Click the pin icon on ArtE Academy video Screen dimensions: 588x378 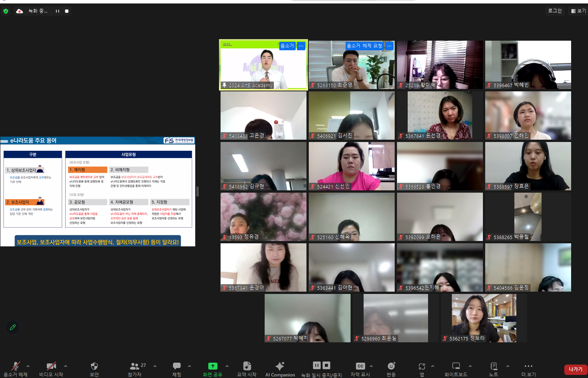224,85
